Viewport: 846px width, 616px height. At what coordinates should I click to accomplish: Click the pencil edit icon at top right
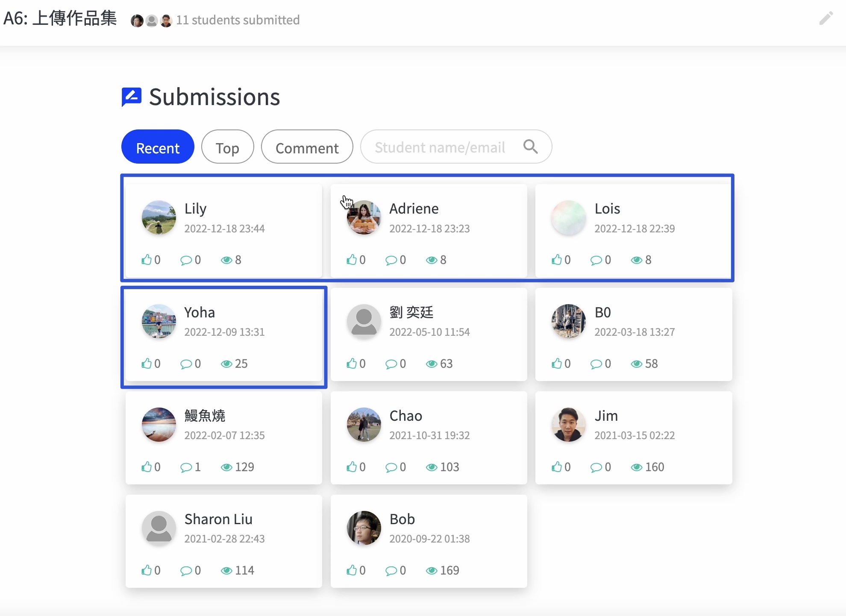click(x=825, y=18)
